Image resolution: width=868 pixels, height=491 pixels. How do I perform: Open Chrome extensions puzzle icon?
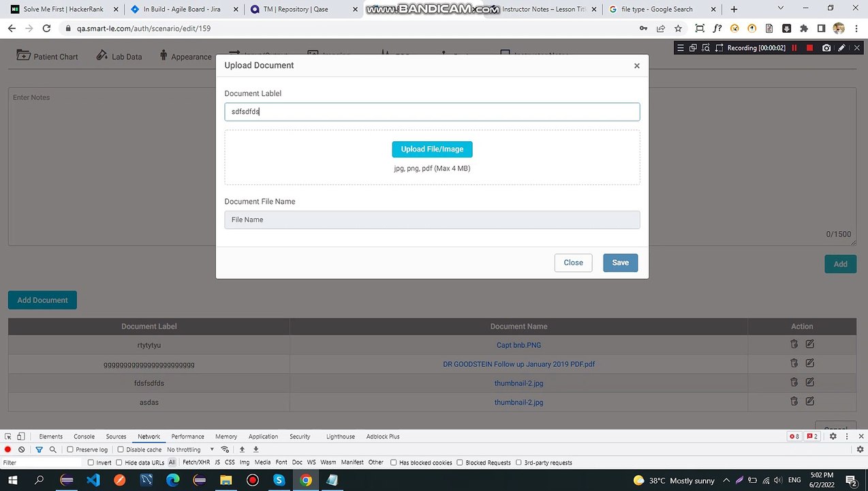point(804,29)
